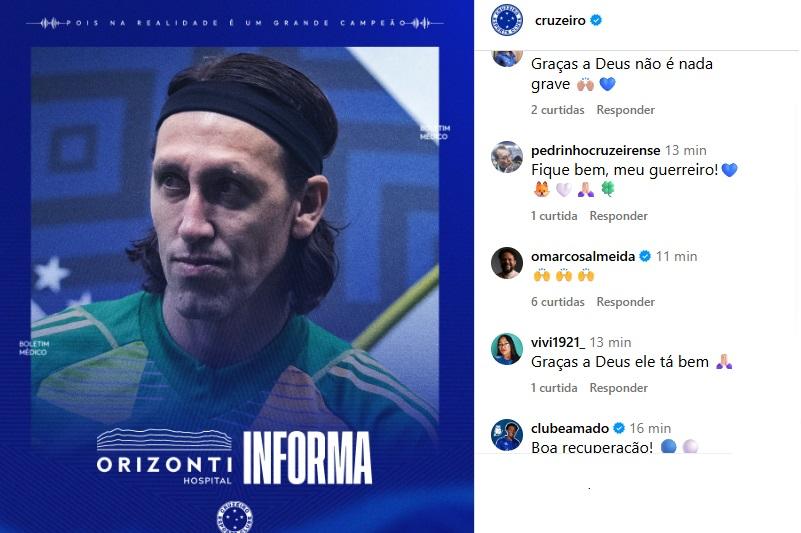Click clubeamado verified badge
The height and width of the screenshot is (533, 801).
[x=619, y=428]
